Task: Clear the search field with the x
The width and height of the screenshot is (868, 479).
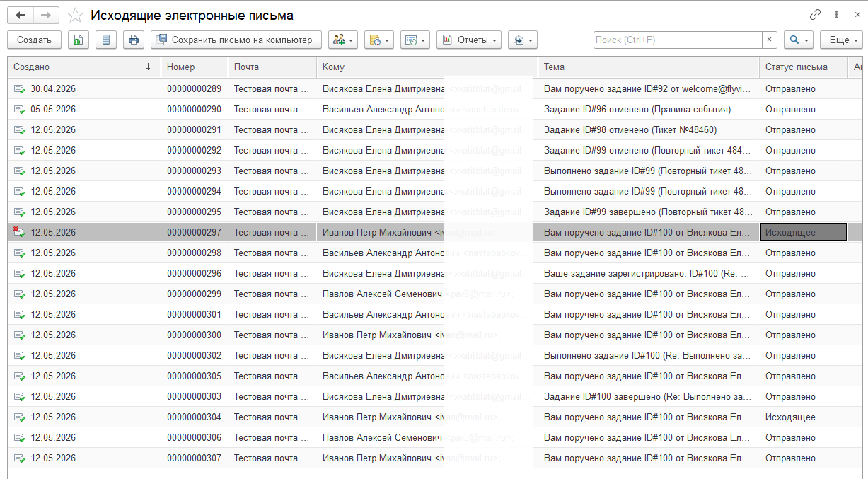Action: [770, 40]
